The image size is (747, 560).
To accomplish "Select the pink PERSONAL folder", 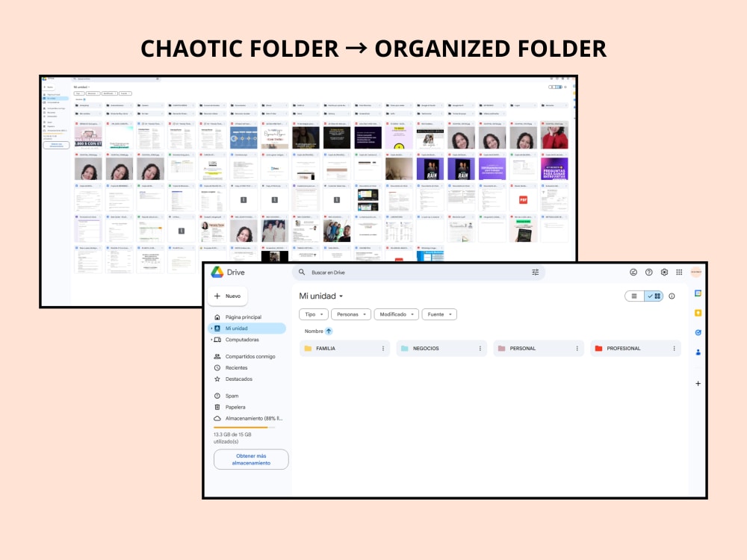I will coord(539,349).
